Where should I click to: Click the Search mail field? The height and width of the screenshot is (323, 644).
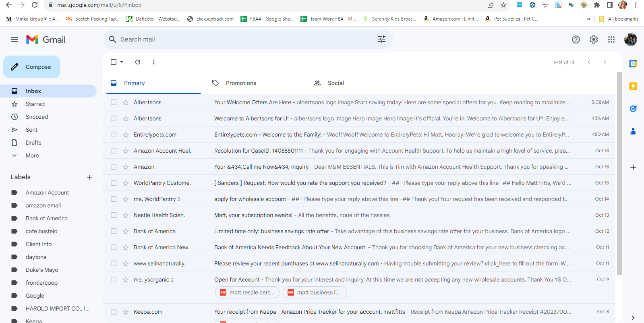click(248, 39)
